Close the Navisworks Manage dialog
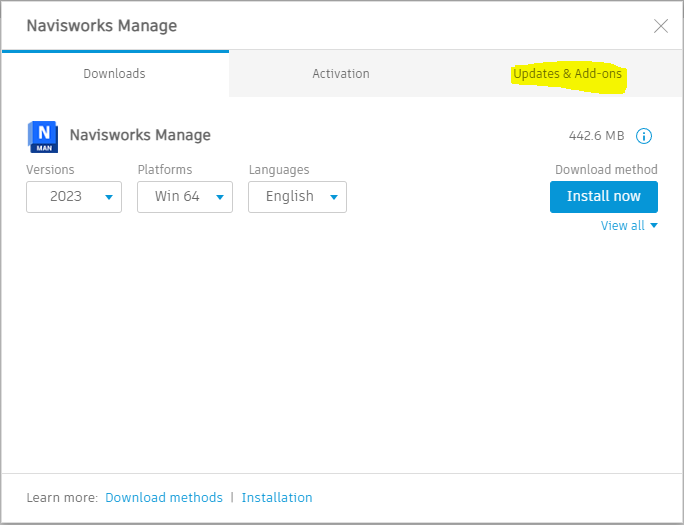The image size is (684, 525). [x=660, y=26]
